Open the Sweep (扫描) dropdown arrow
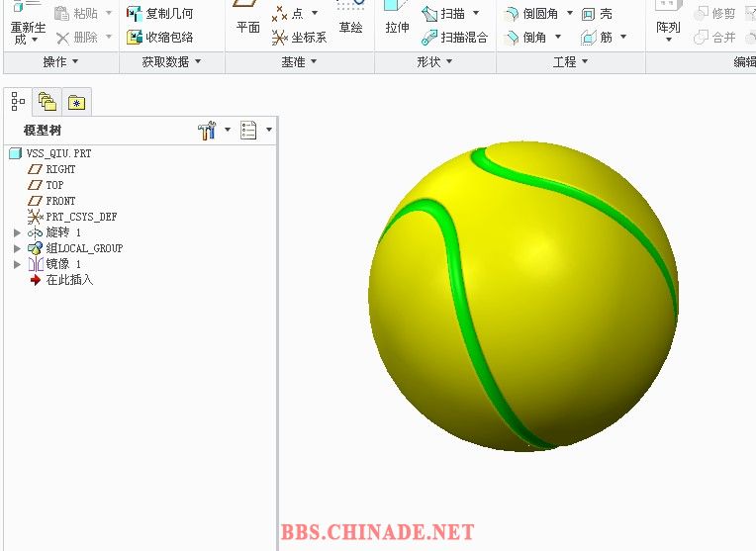Image resolution: width=756 pixels, height=551 pixels. [476, 13]
